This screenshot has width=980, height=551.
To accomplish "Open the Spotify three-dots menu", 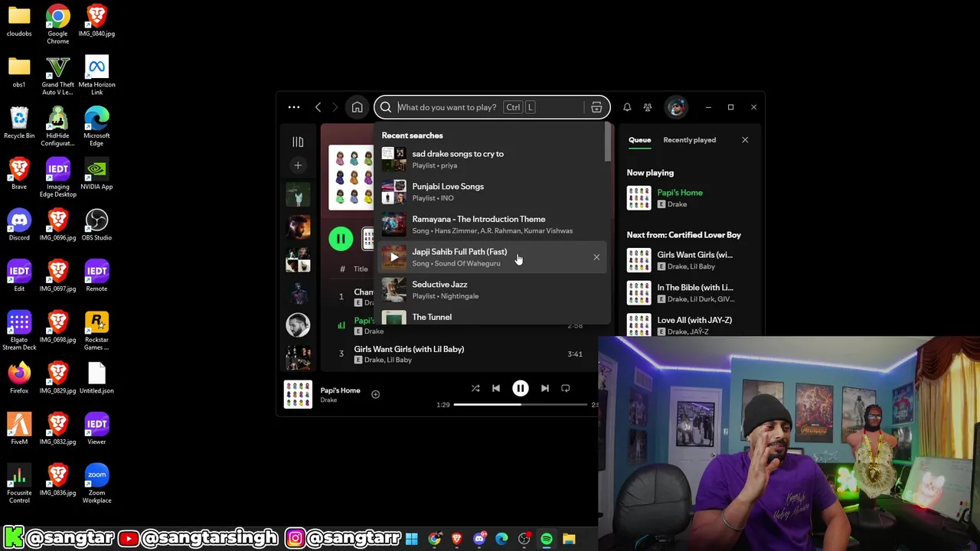I will (x=294, y=107).
